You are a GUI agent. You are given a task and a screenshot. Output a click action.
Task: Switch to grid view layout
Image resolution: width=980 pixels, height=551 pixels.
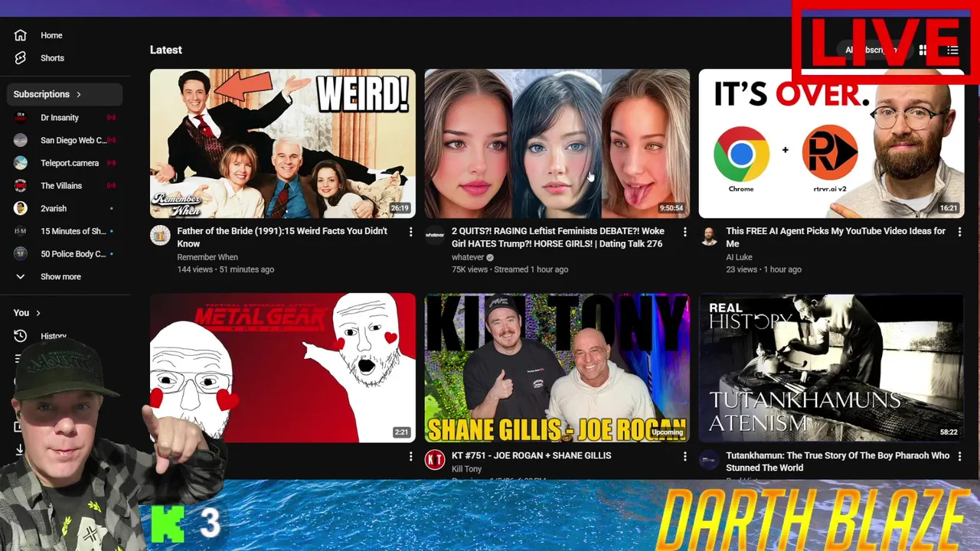click(x=923, y=50)
